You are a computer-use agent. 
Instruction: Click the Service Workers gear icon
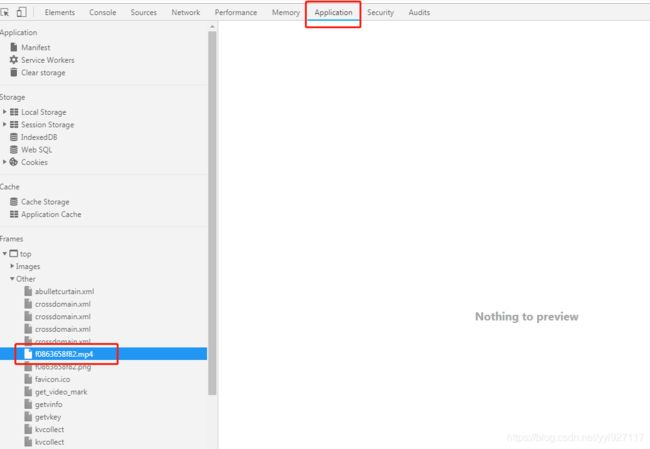point(14,60)
